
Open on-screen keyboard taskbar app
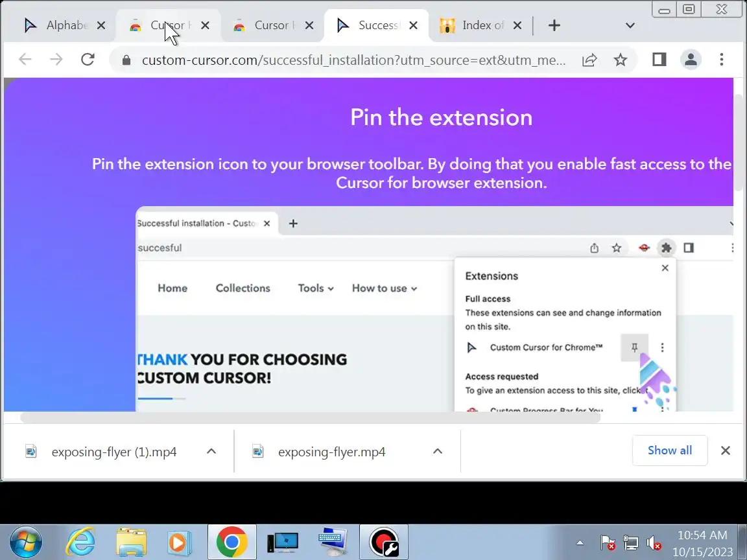coord(333,542)
